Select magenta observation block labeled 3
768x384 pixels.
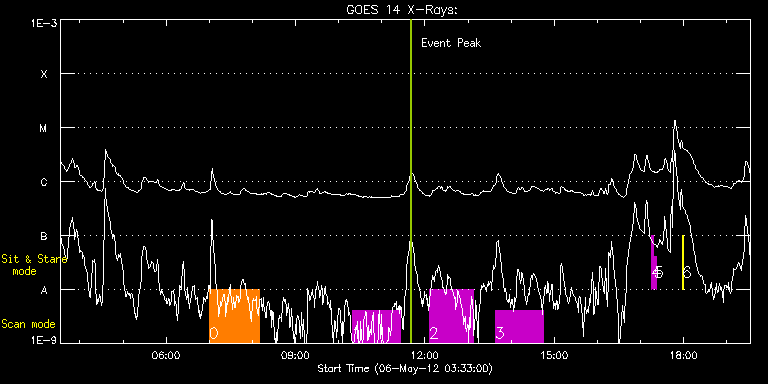point(519,326)
